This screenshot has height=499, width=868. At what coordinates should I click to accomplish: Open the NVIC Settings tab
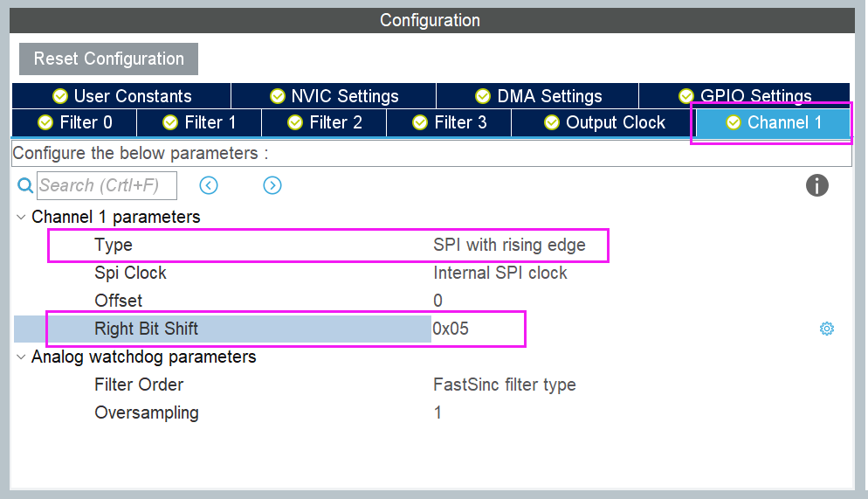[334, 96]
